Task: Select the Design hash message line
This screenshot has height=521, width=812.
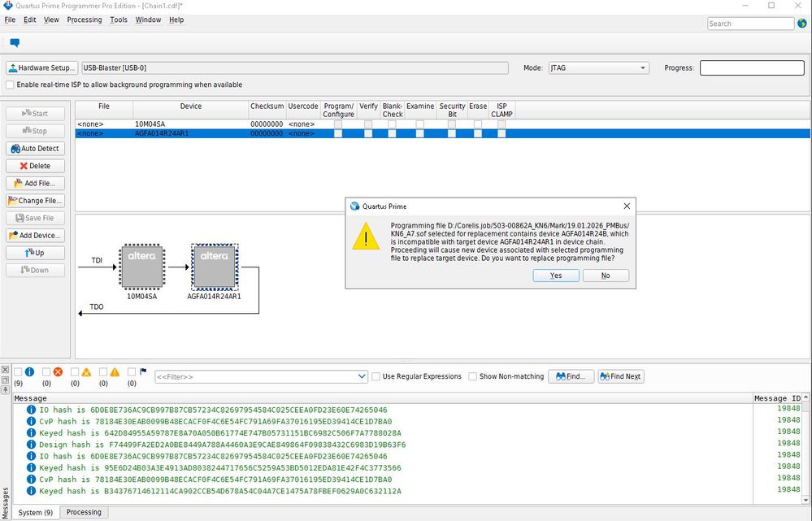Action: pos(223,445)
